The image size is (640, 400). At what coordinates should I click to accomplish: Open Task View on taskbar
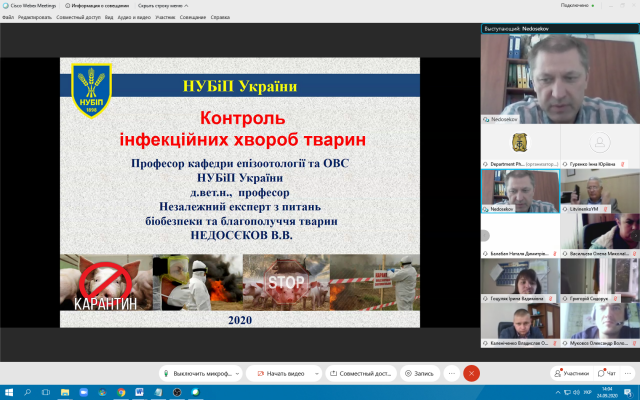tap(46, 392)
